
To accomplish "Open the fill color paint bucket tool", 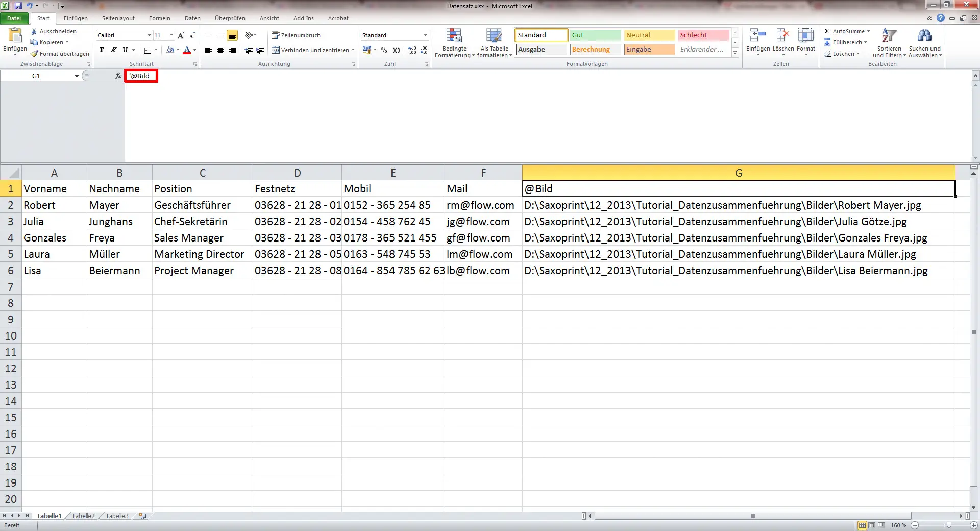I will [x=170, y=50].
